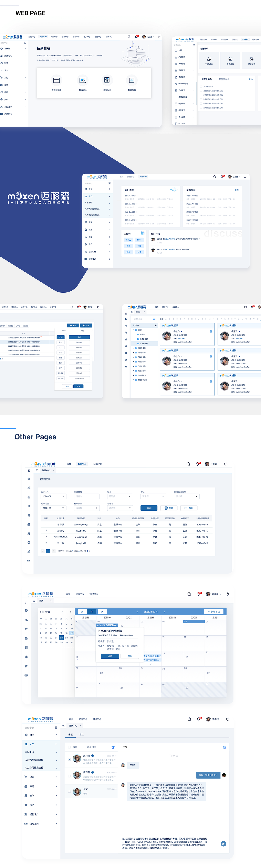Open 教师岗位属性 dropdown in 教师信息表 filters
261x868 pixels.
coord(186,496)
